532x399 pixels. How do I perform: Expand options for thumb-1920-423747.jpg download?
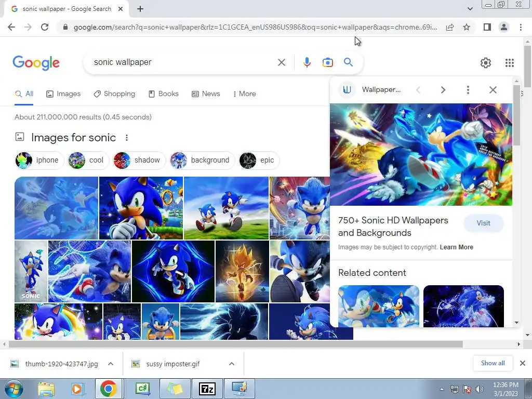click(x=111, y=364)
